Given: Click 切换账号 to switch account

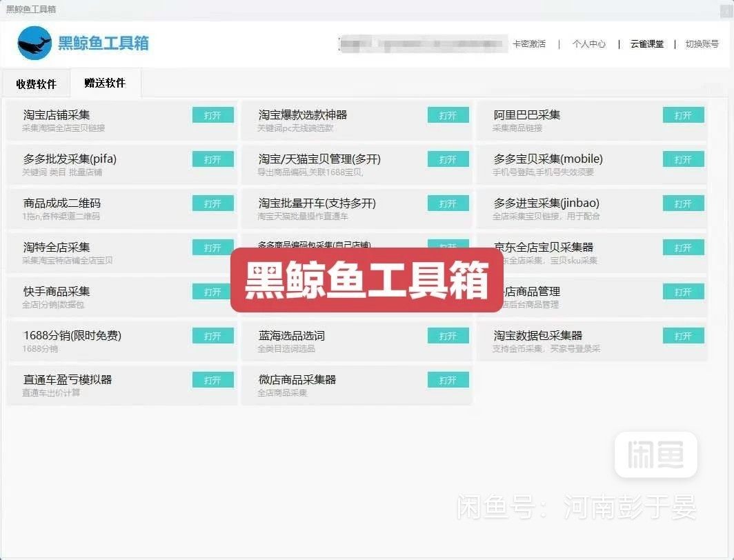Looking at the screenshot, I should pyautogui.click(x=702, y=44).
